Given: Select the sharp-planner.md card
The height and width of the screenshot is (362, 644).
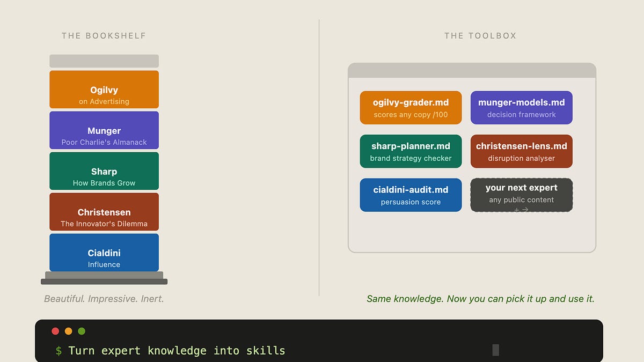Looking at the screenshot, I should tap(411, 151).
